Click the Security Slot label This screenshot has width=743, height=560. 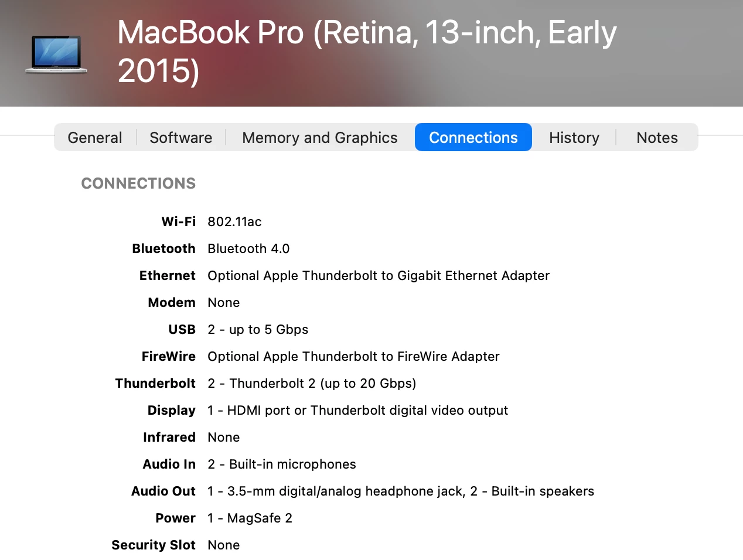pyautogui.click(x=154, y=545)
